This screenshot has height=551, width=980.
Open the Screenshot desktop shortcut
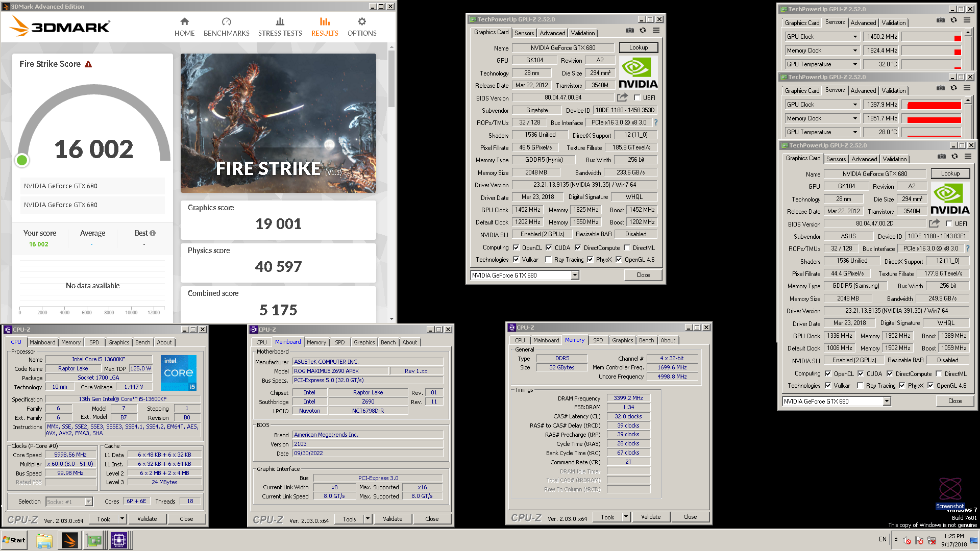click(x=950, y=493)
